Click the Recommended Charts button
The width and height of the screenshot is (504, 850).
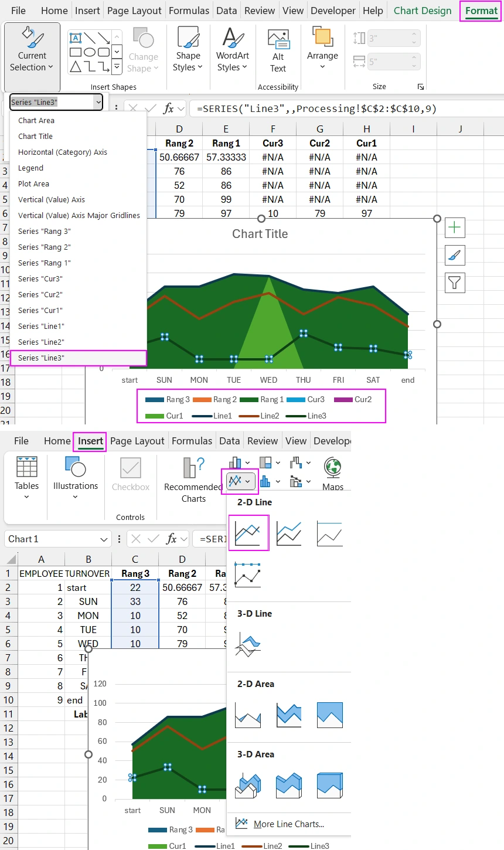pyautogui.click(x=193, y=480)
